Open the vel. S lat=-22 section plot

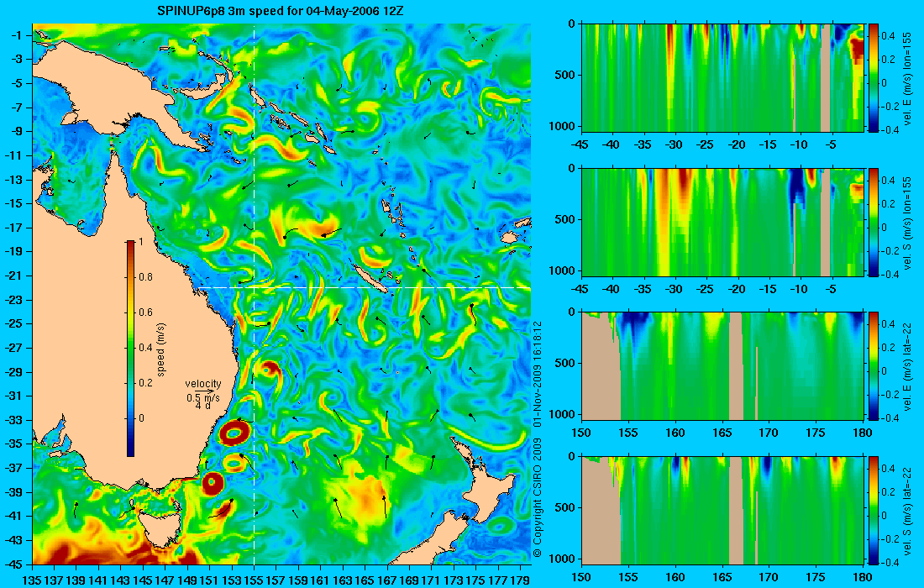[x=723, y=510]
